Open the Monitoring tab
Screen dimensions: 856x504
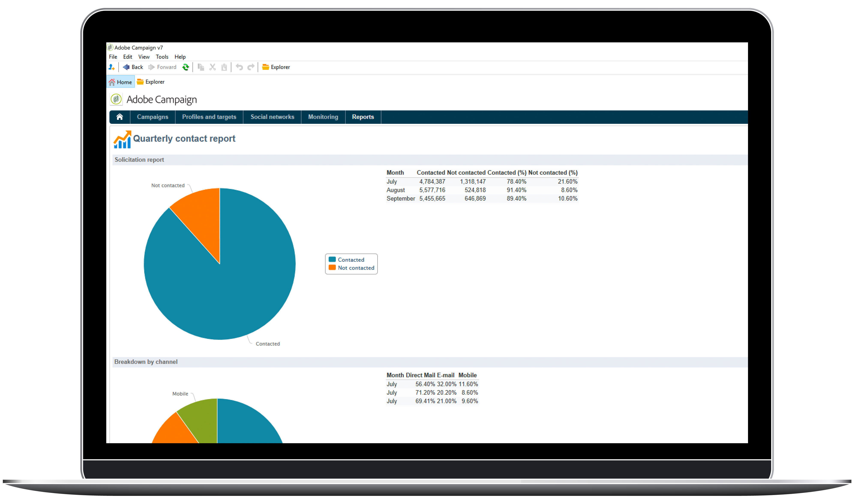click(x=323, y=117)
